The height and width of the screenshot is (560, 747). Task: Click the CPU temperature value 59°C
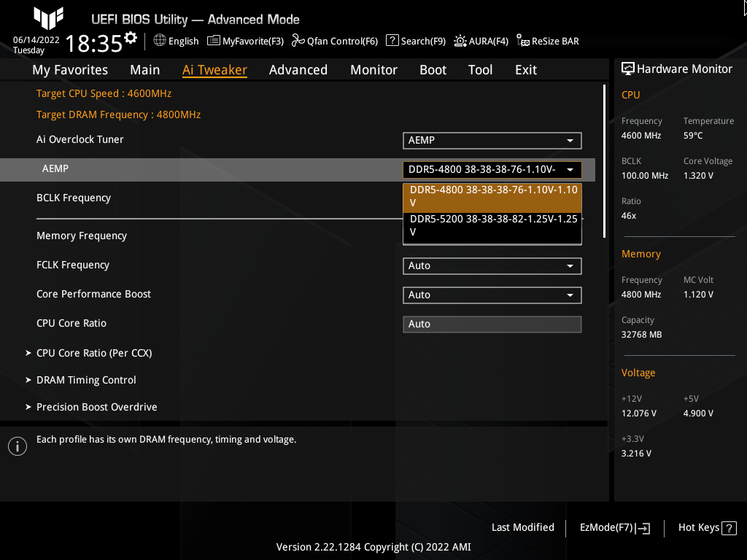point(693,136)
